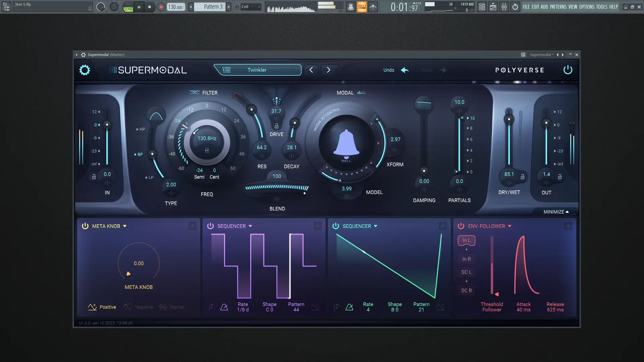Open the PATTERNS menu
The width and height of the screenshot is (644, 362).
pyautogui.click(x=558, y=7)
